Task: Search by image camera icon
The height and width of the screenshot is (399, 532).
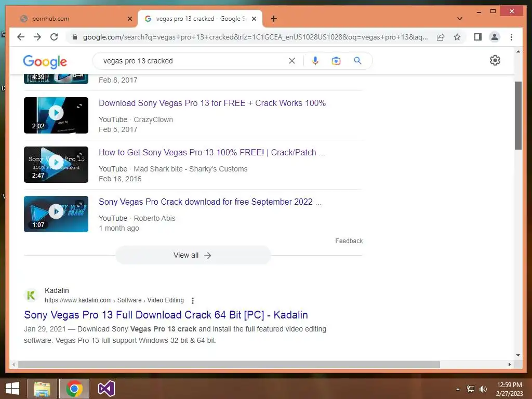Action: 336,61
